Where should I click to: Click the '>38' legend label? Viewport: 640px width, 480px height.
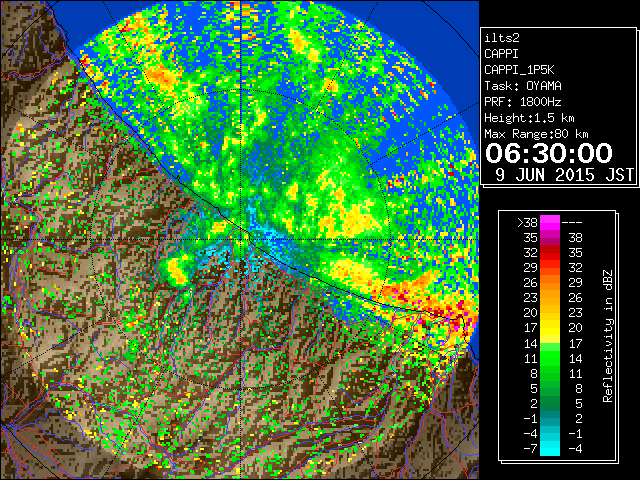527,222
